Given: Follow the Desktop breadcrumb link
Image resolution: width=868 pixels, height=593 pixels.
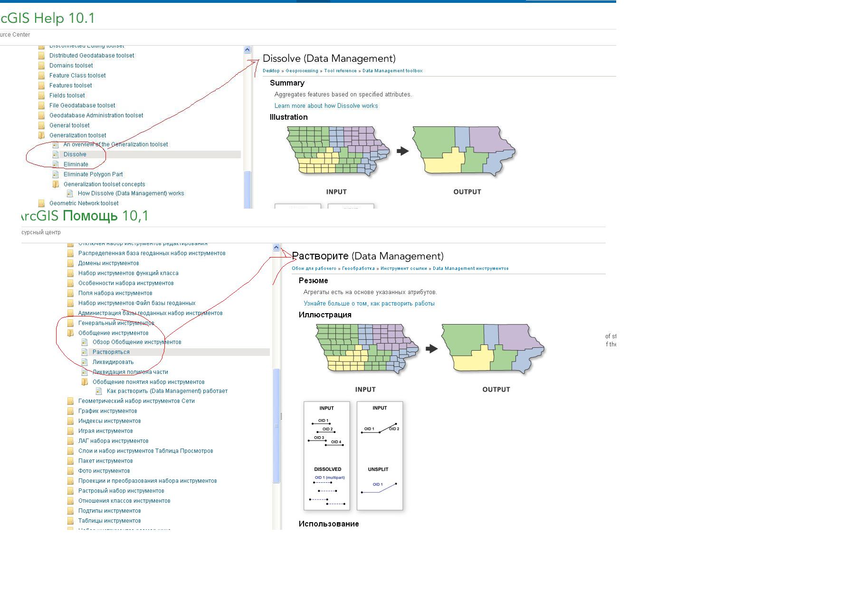Looking at the screenshot, I should (x=271, y=71).
